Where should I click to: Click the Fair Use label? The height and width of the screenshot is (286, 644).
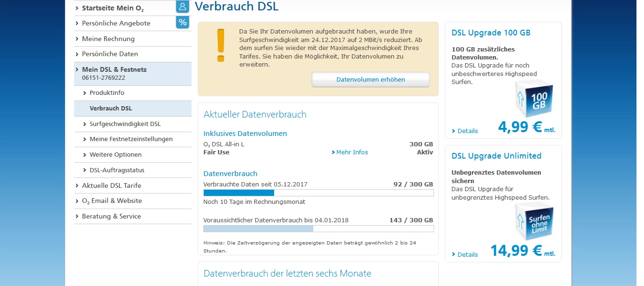(217, 152)
